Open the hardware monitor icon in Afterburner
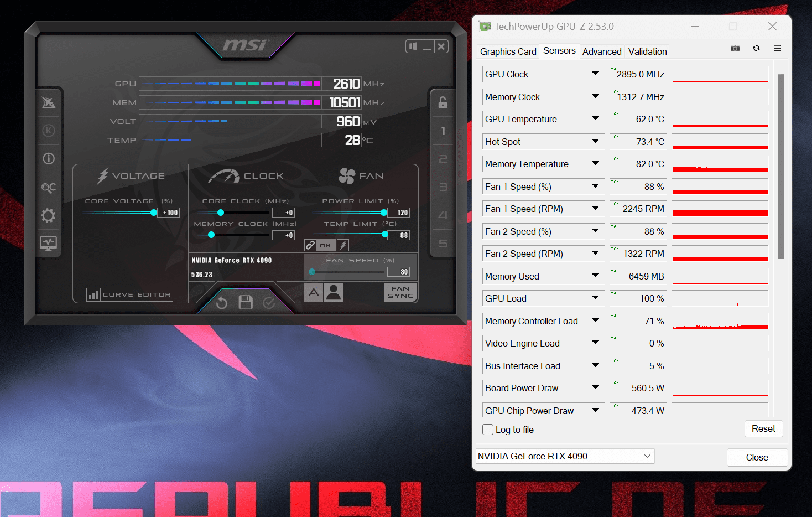 tap(49, 244)
